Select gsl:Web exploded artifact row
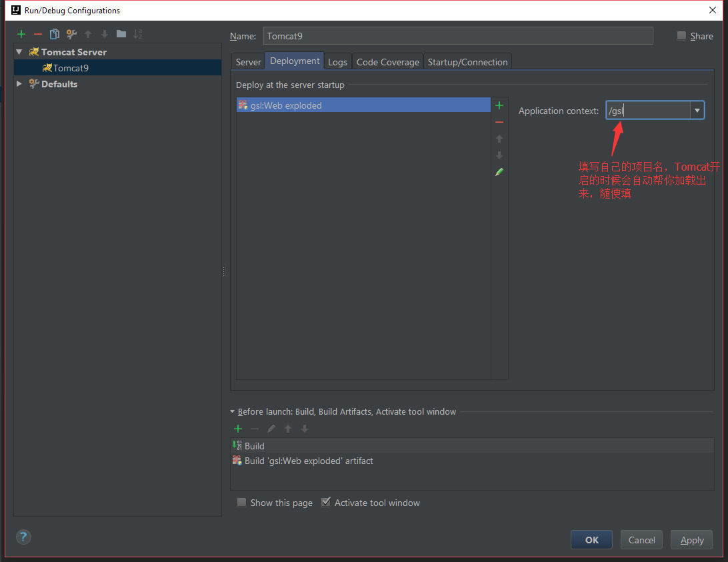728x562 pixels. tap(363, 105)
